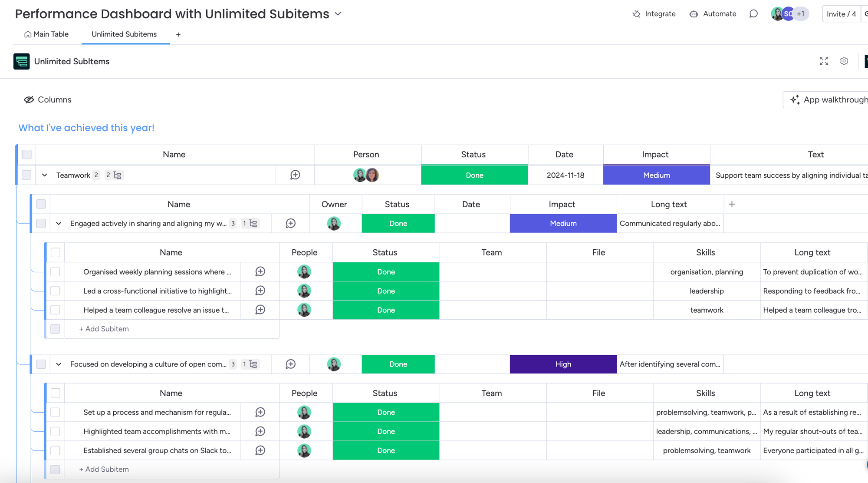Screen dimensions: 868x483
Task: Open the board title dropdown arrow
Action: pyautogui.click(x=338, y=14)
